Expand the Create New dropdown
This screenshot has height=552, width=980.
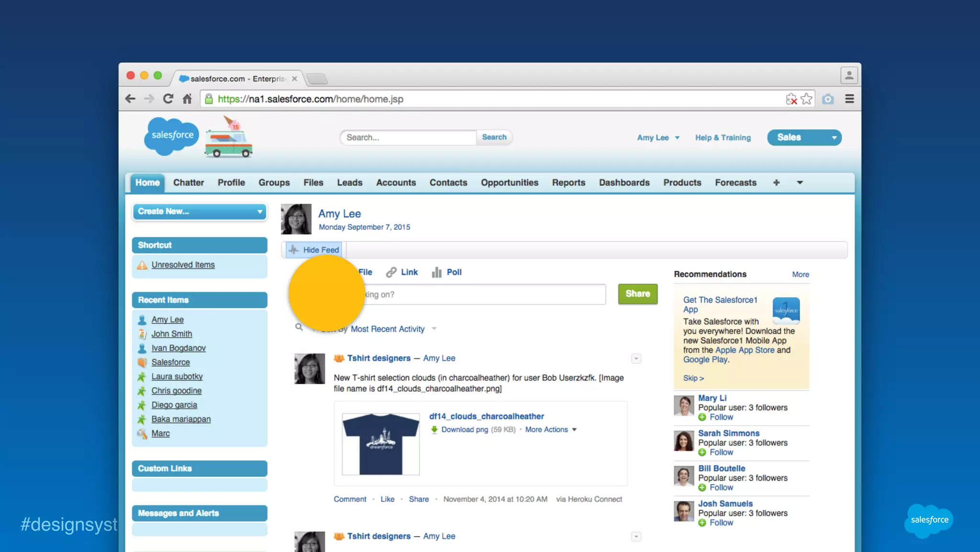tap(200, 212)
